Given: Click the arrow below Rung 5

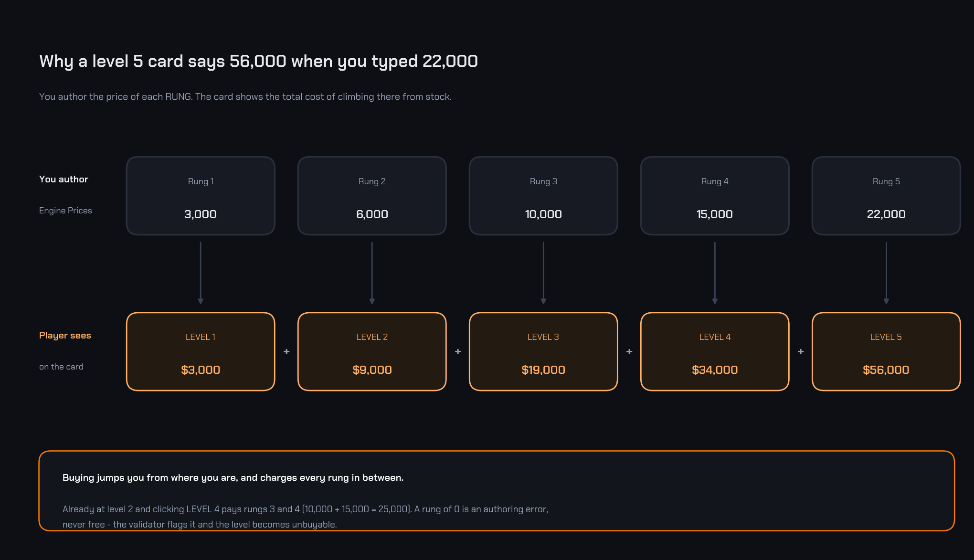Looking at the screenshot, I should 886,273.
